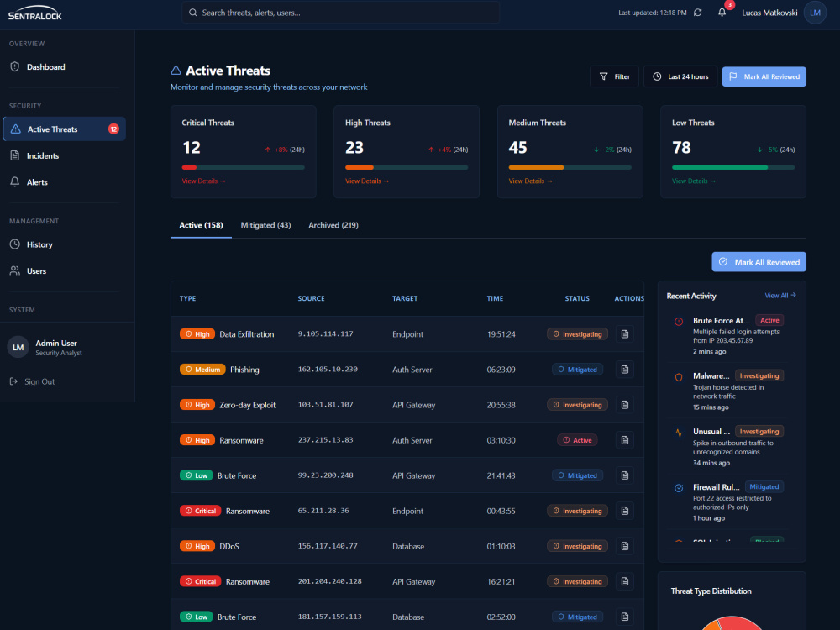Viewport: 840px width, 630px height.
Task: Click time 01:10:03 in DDoS row
Action: [501, 546]
